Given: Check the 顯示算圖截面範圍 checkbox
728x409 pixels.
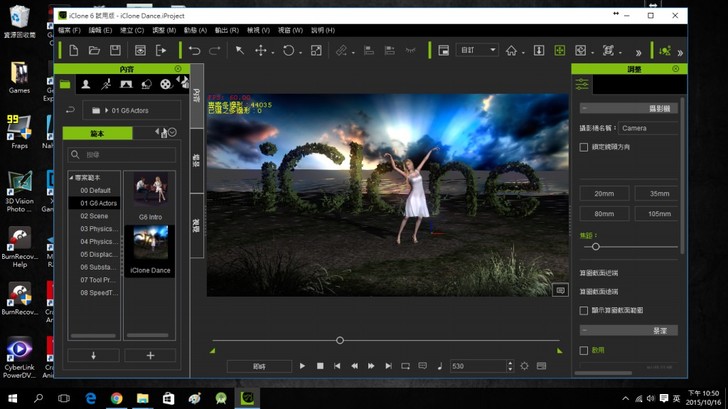Looking at the screenshot, I should tap(584, 311).
